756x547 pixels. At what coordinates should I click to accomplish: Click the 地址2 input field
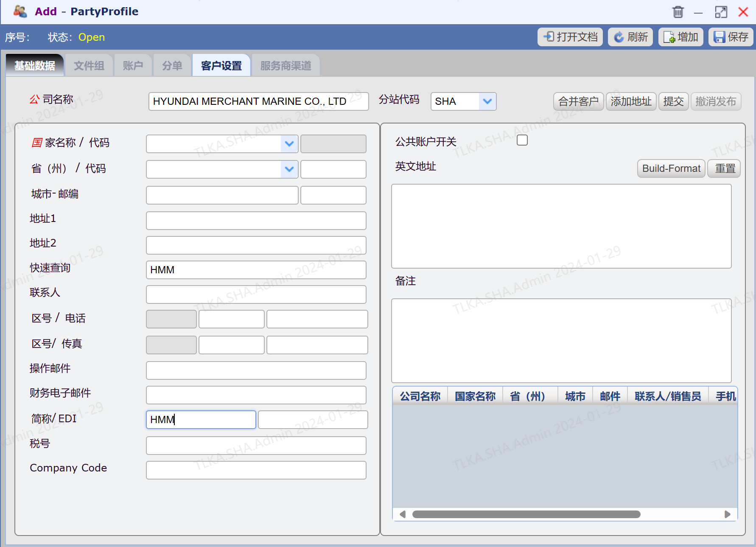(256, 245)
